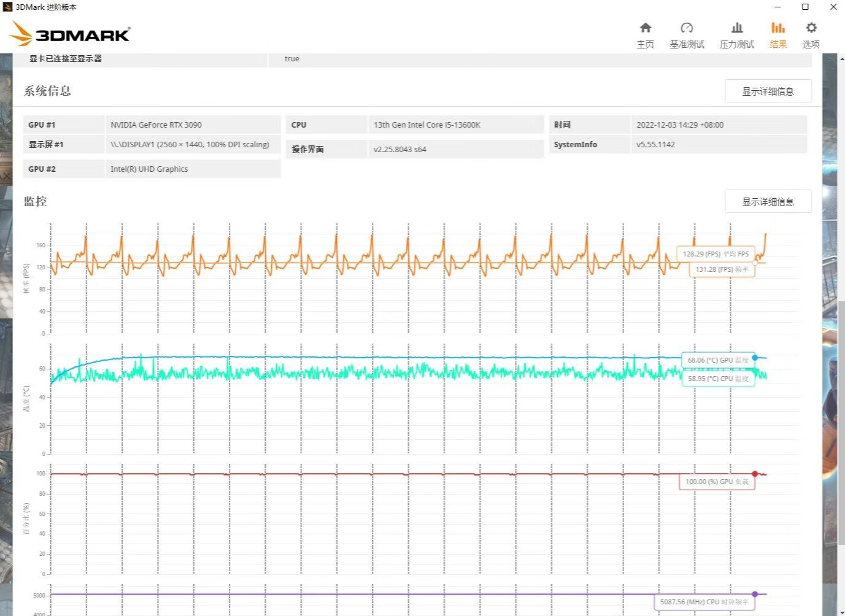Open the Home (主页) icon

645,28
